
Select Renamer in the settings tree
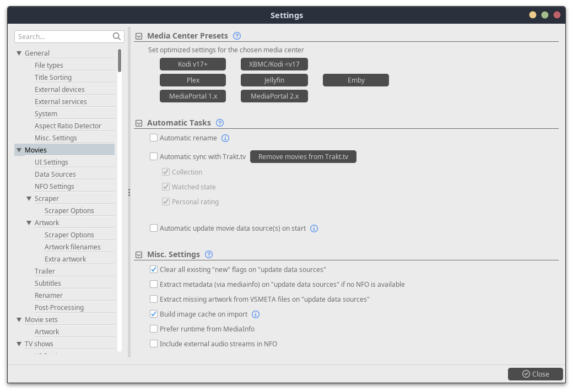(48, 296)
